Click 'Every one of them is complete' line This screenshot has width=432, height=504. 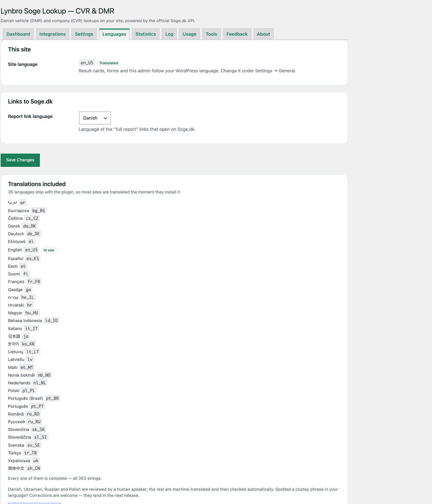click(55, 478)
